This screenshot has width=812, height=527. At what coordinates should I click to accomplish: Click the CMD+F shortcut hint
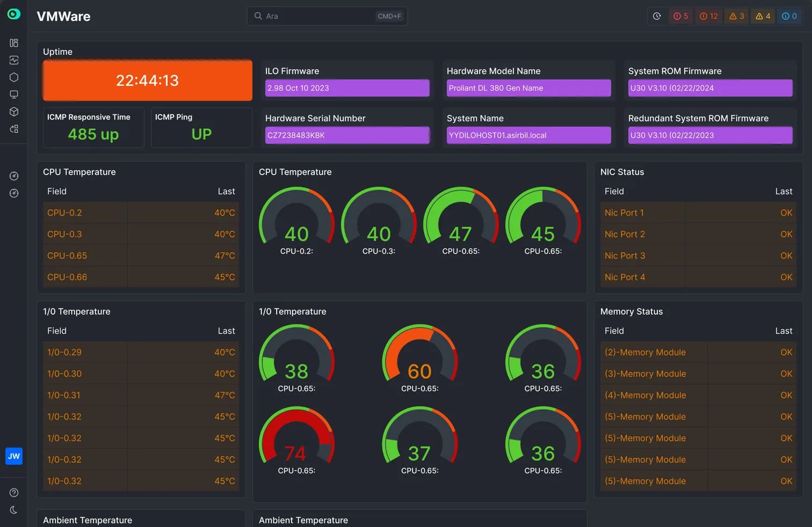tap(389, 16)
